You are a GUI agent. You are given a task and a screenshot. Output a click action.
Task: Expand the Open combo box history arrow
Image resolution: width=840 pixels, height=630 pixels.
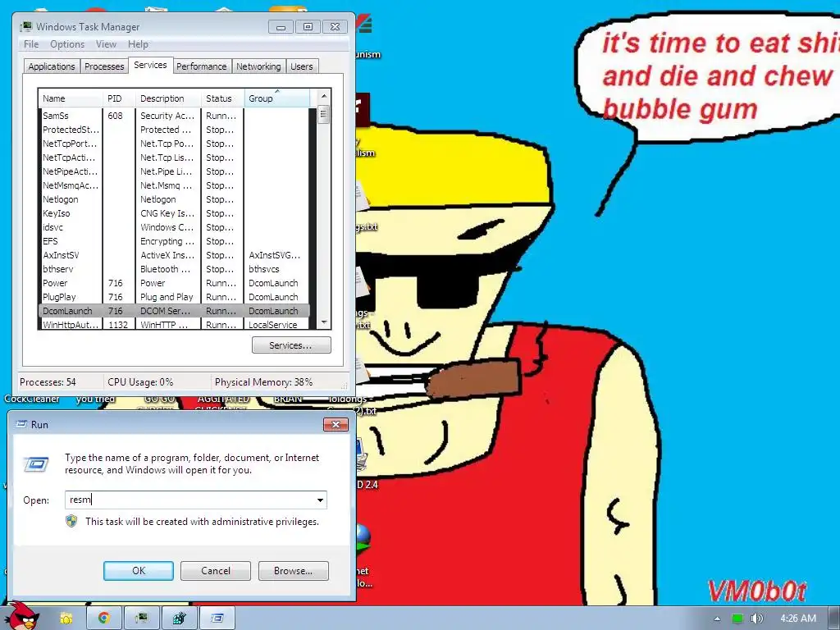(x=320, y=500)
